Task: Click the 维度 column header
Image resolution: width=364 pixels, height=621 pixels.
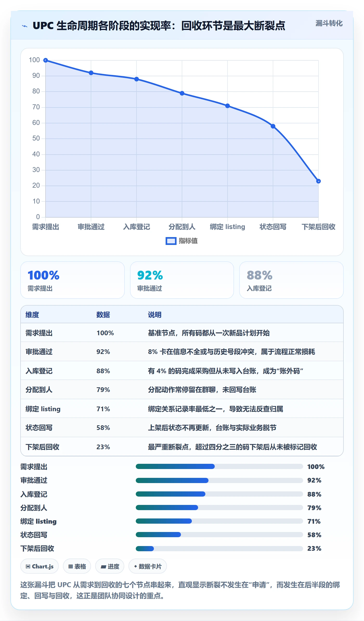Action: click(x=32, y=315)
